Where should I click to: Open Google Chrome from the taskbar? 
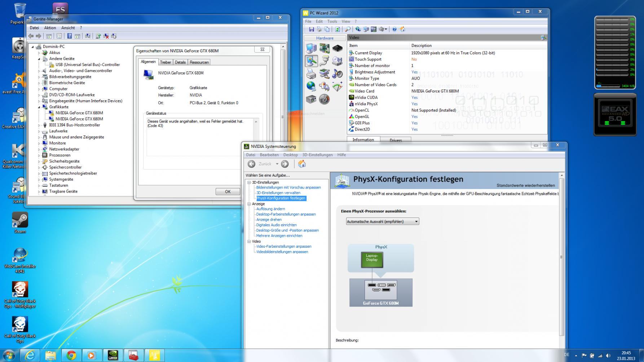pos(71,356)
